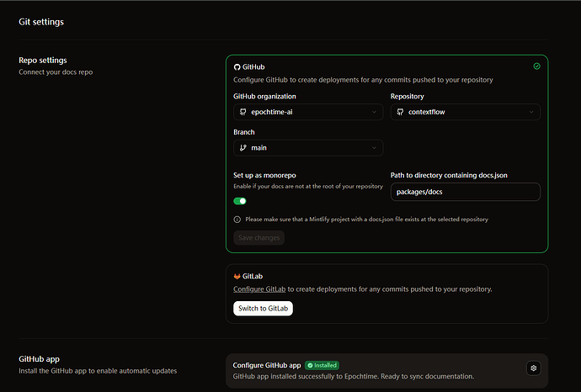Image resolution: width=581 pixels, height=392 pixels.
Task: Click the Branch field label
Action: coord(244,132)
